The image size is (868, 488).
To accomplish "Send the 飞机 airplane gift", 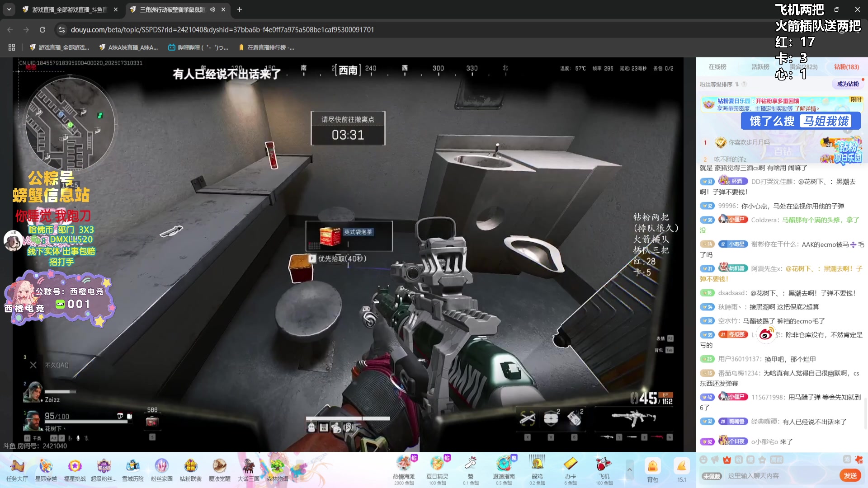I will 604,469.
